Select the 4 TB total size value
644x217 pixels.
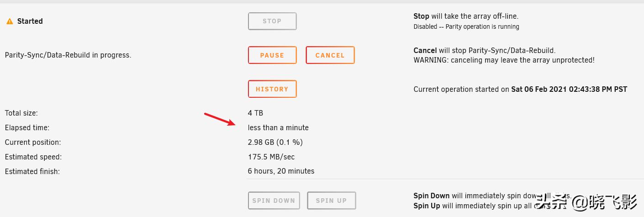255,113
